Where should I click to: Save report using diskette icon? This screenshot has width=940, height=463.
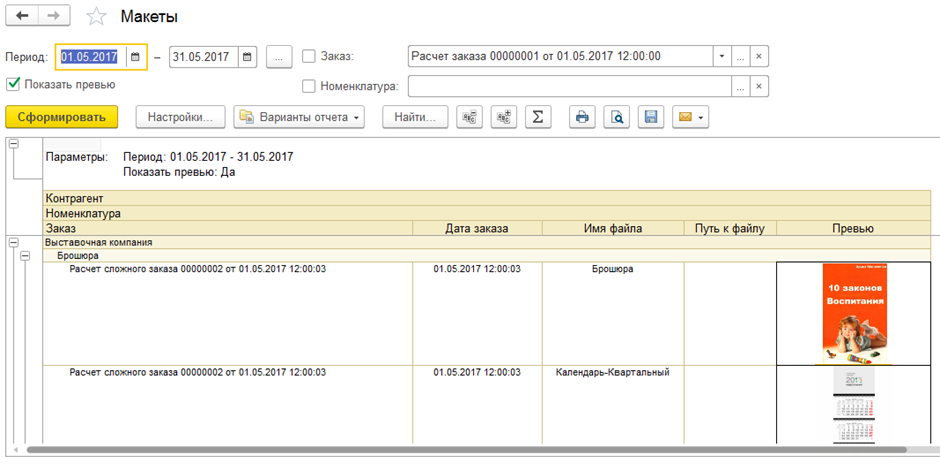(650, 117)
